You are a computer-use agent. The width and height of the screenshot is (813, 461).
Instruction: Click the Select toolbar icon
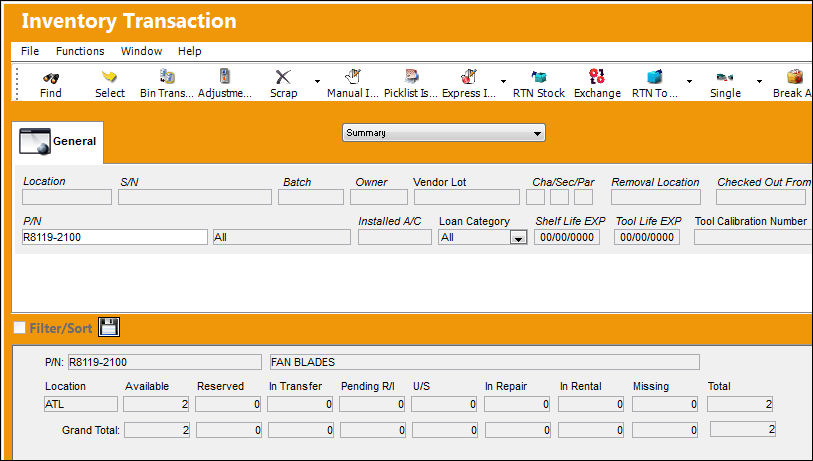[x=109, y=77]
